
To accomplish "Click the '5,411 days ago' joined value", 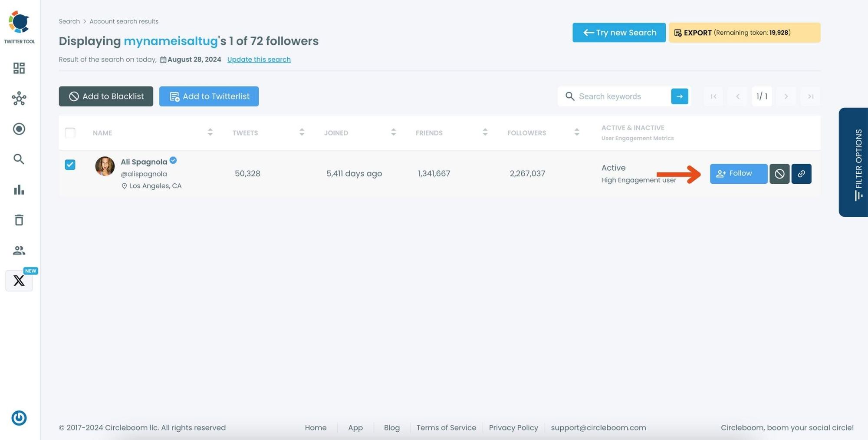I will 354,174.
